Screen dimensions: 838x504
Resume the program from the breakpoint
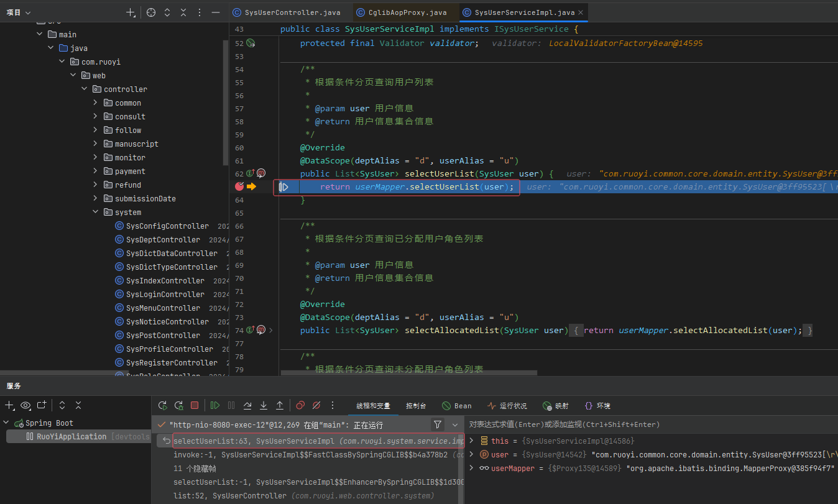click(x=215, y=405)
